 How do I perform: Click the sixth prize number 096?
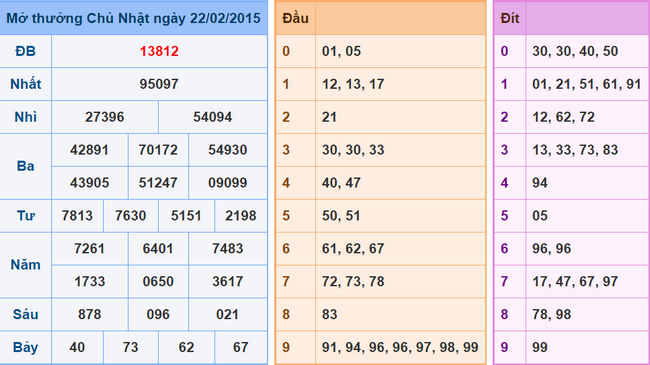click(158, 314)
